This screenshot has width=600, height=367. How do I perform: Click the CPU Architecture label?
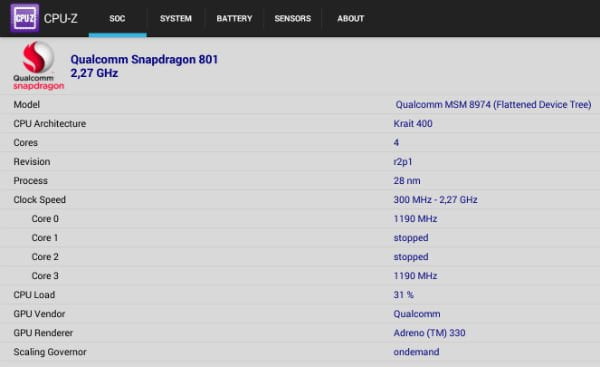(x=50, y=124)
